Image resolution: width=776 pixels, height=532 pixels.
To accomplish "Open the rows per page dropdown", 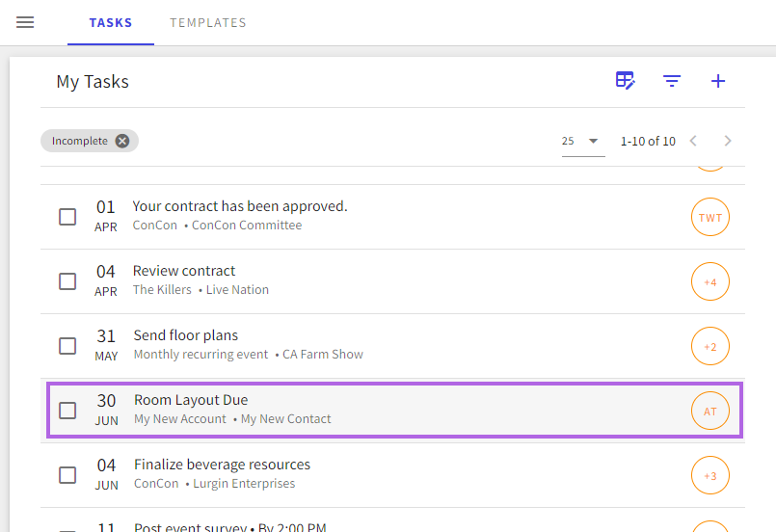I will pyautogui.click(x=582, y=141).
